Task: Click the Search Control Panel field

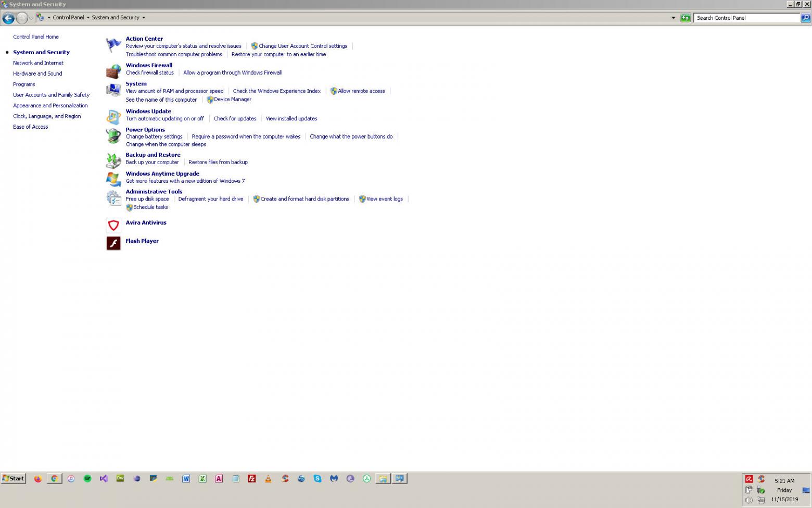Action: pyautogui.click(x=747, y=18)
